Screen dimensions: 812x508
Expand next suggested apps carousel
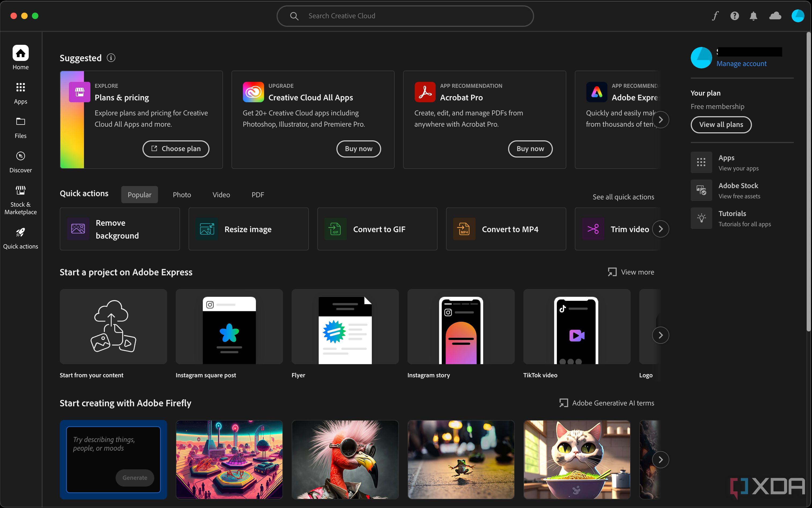661,119
